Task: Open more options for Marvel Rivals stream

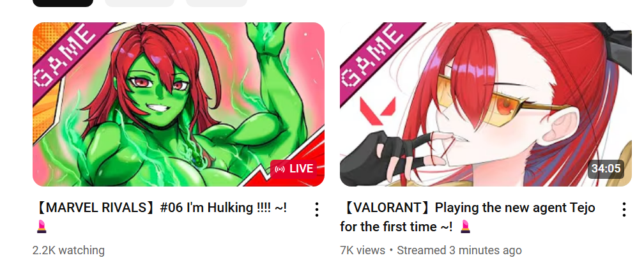Action: [317, 210]
